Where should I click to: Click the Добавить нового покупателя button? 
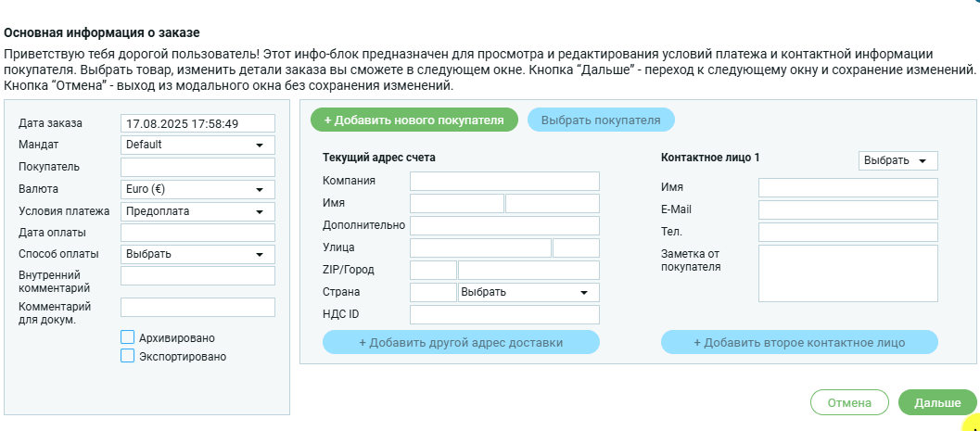(x=414, y=120)
